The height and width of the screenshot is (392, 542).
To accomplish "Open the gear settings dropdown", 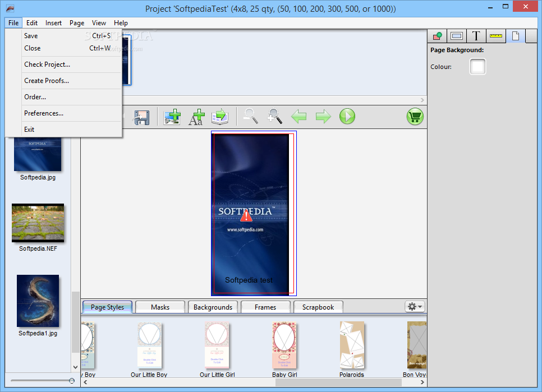I will pos(415,307).
